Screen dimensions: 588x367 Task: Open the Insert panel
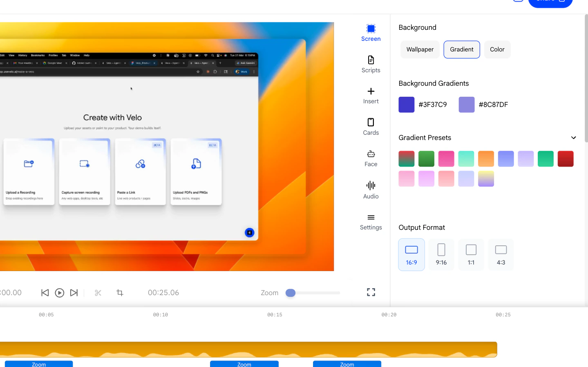(371, 96)
